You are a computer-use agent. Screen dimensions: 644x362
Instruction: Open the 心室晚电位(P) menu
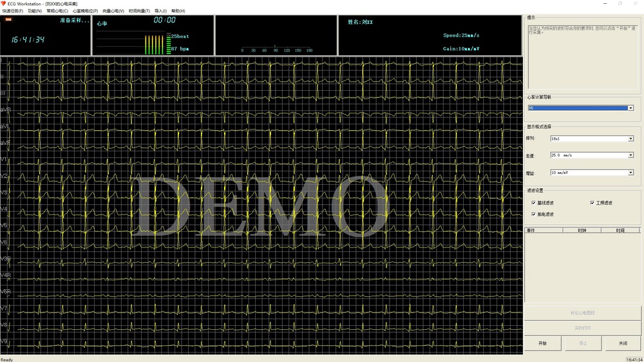[x=85, y=11]
